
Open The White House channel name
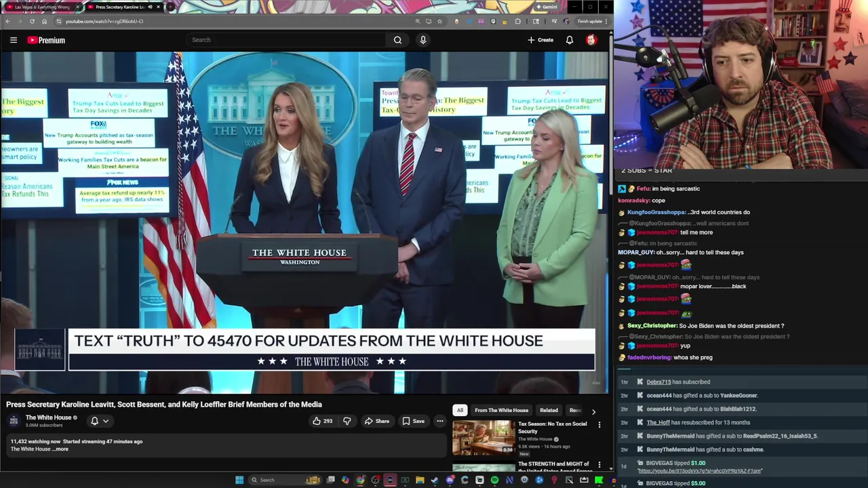point(48,418)
